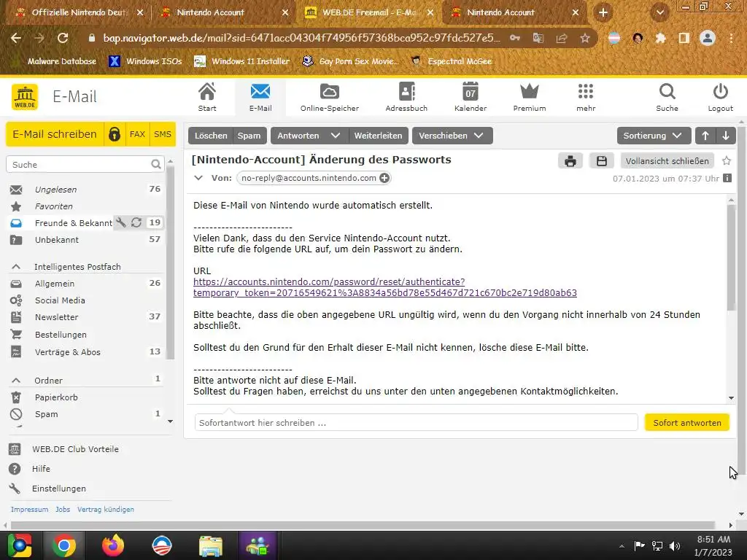Open the E-Mail navigation tab

(x=260, y=97)
